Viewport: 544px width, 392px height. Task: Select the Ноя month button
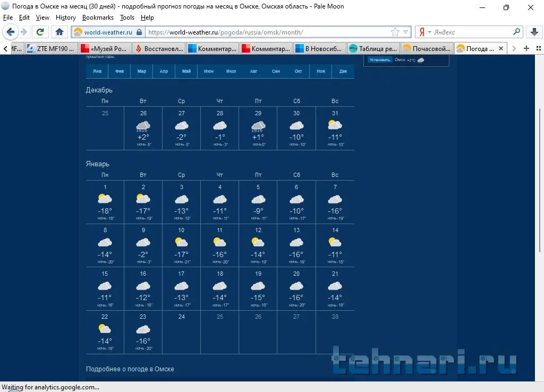pos(320,71)
